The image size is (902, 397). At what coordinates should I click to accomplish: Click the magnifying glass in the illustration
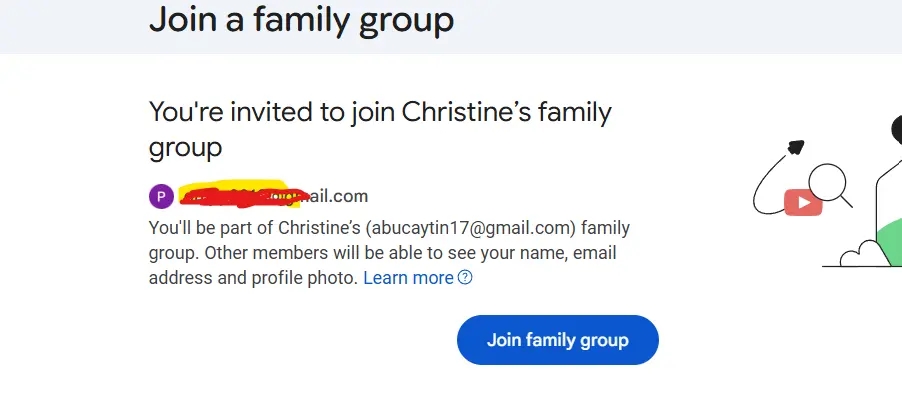pos(830,185)
